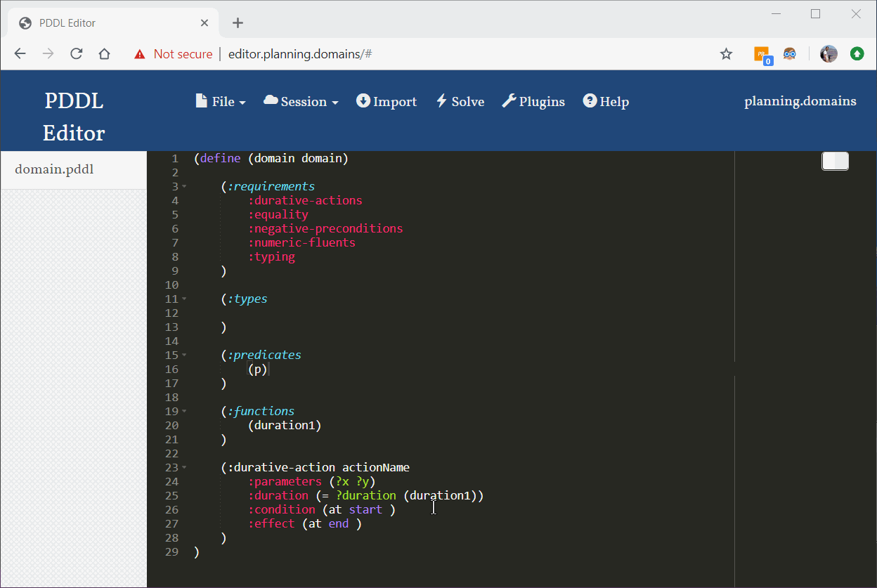The image size is (877, 588).
Task: Click the :equality requirement text
Action: 278,214
